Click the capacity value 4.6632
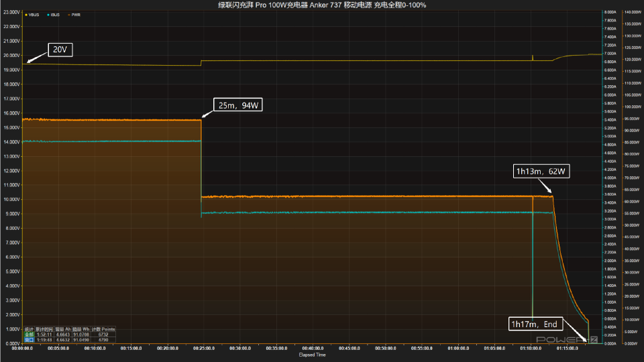Image resolution: width=644 pixels, height=362 pixels. click(63, 340)
